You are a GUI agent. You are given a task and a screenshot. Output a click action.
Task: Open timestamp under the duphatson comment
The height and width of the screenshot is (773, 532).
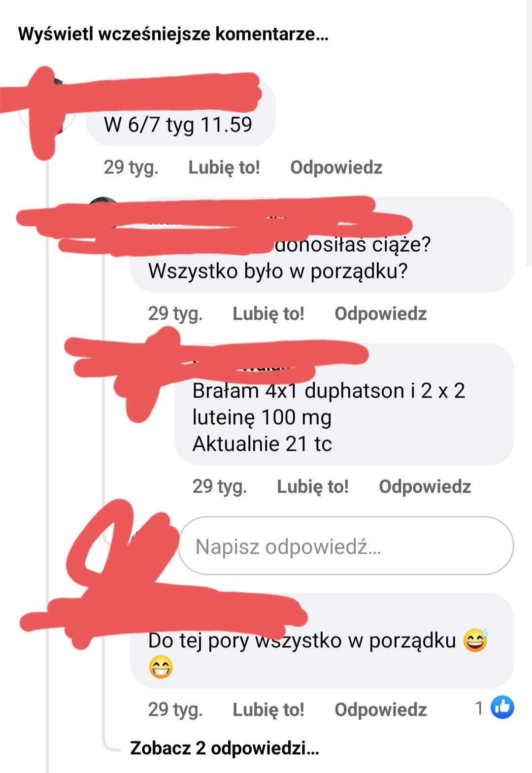pos(219,487)
